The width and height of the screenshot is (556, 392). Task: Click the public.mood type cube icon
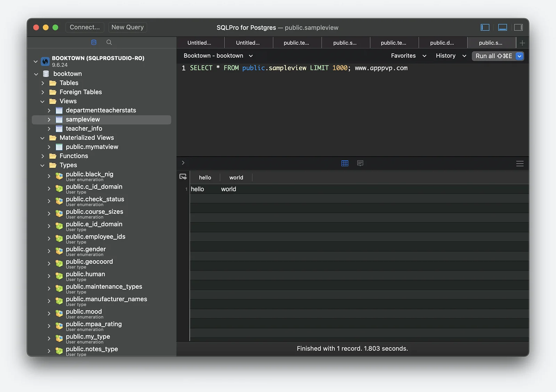click(59, 314)
